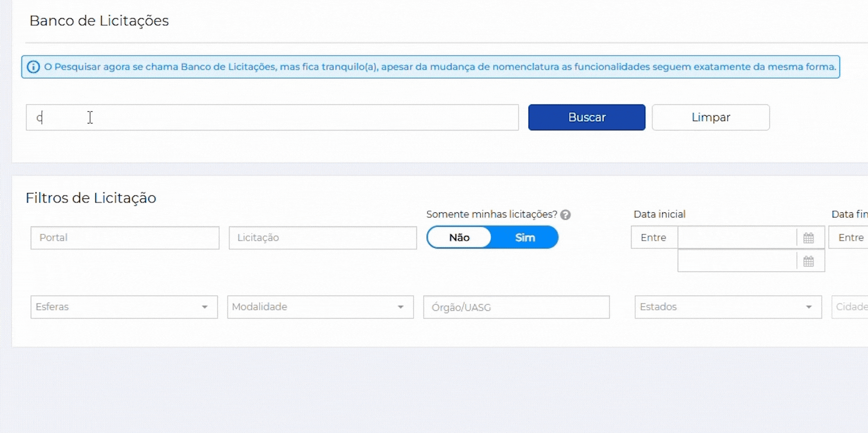Click the info icon in the blue banner
The height and width of the screenshot is (433, 868).
pyautogui.click(x=33, y=67)
